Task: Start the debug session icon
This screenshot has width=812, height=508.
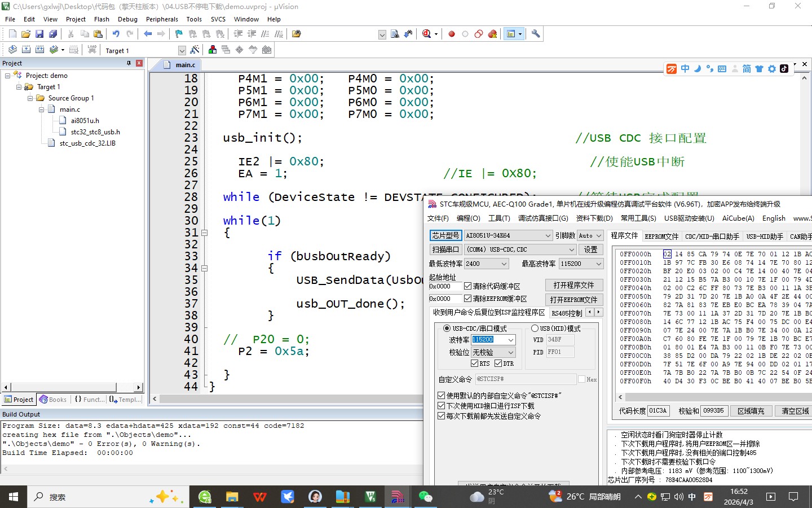Action: click(427, 34)
